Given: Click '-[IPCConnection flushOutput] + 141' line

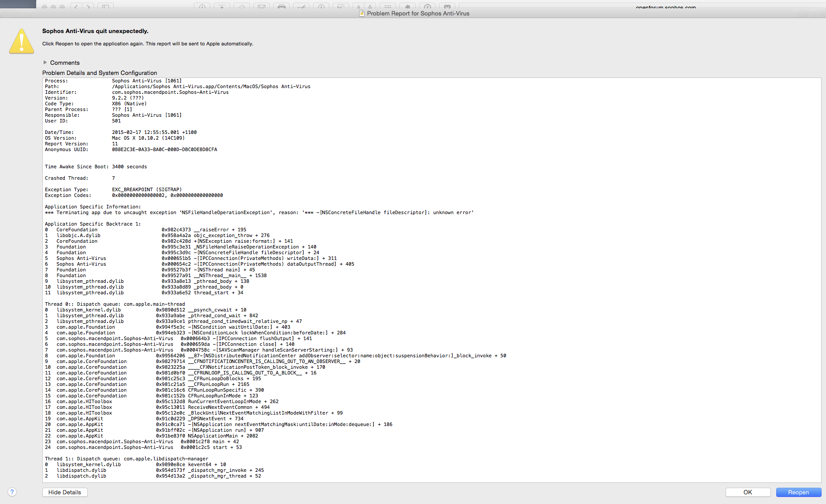Looking at the screenshot, I should pyautogui.click(x=179, y=338).
